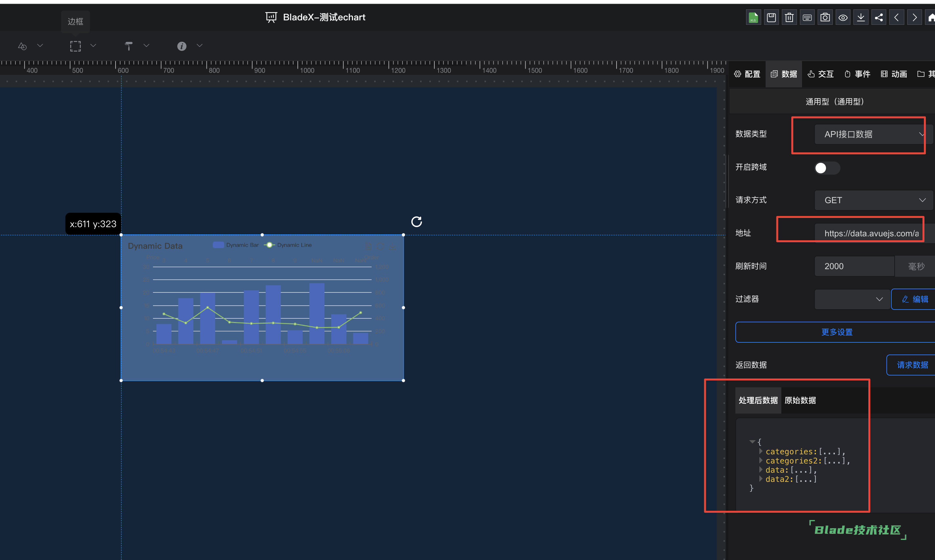Go home via the house icon
This screenshot has height=560, width=935.
930,17
